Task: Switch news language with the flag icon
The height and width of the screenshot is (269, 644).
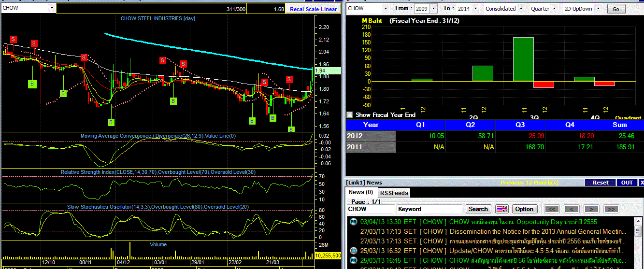Action: pos(502,209)
